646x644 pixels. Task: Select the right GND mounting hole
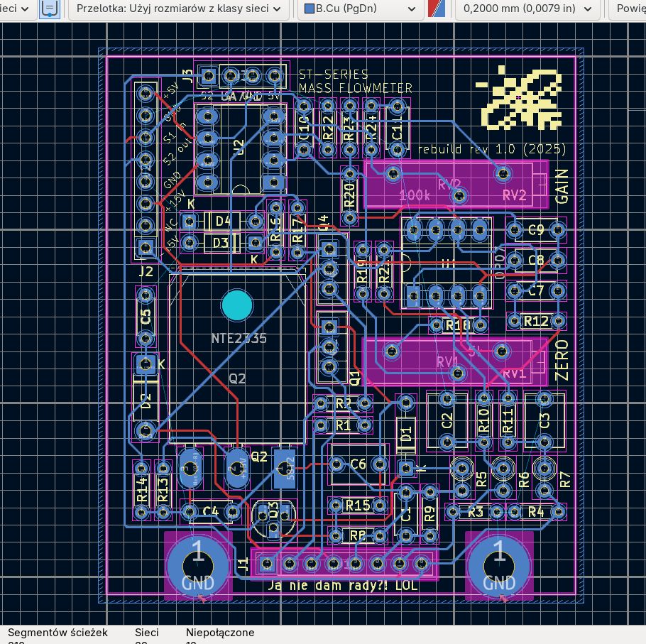pos(499,564)
